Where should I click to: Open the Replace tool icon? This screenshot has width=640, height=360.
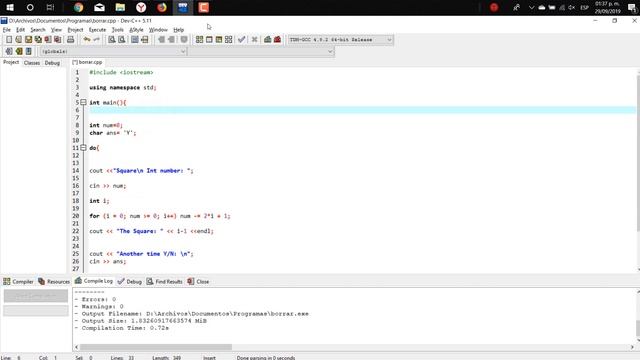(121, 40)
